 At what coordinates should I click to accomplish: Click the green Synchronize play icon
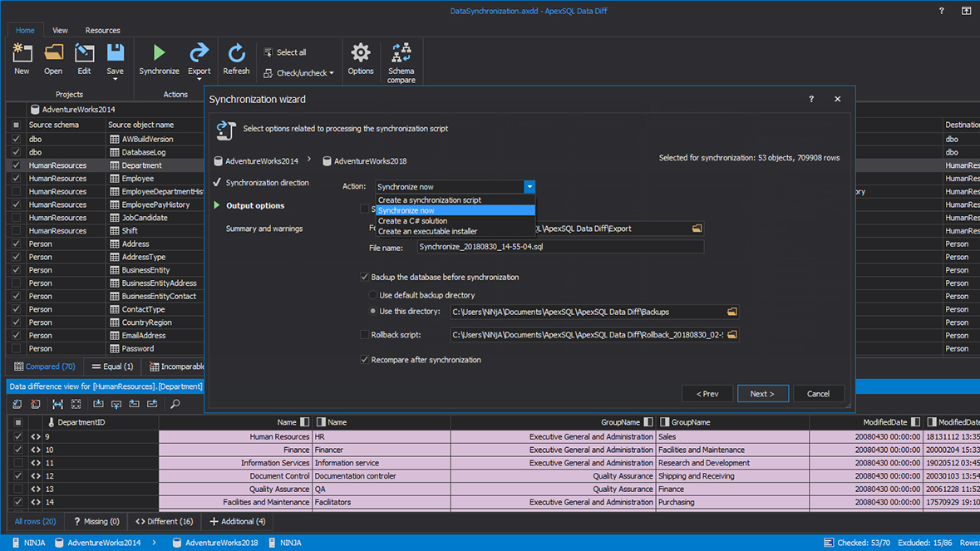click(x=159, y=53)
